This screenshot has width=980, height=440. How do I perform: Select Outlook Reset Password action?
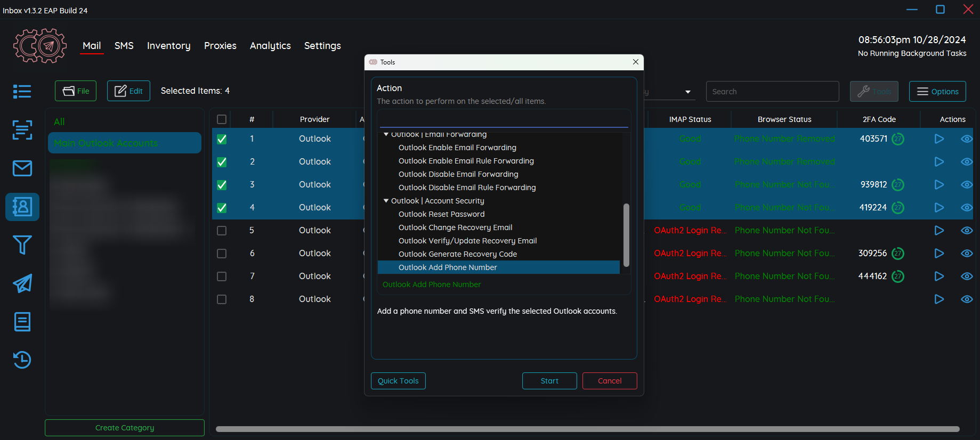pos(441,214)
